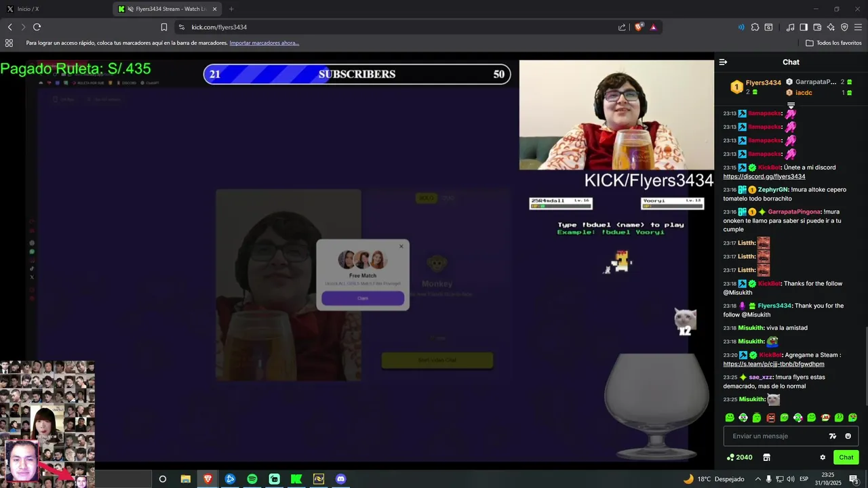Share this page using the share icon
Viewport: 868px width, 488px height.
click(622, 27)
